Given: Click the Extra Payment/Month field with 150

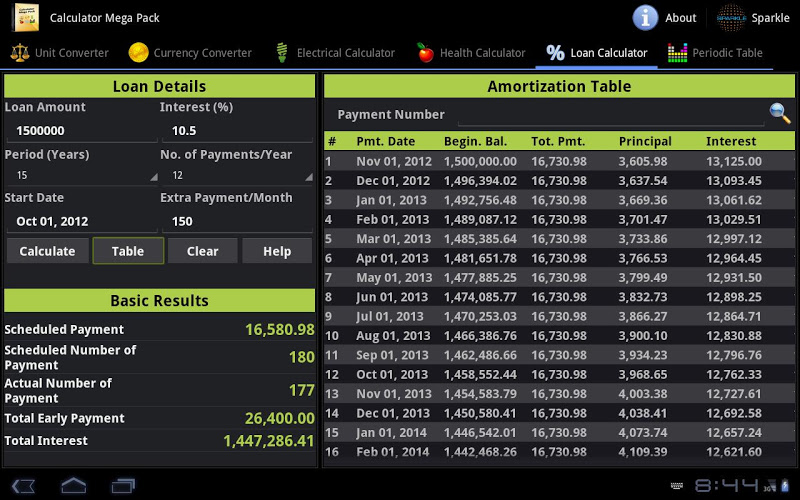Looking at the screenshot, I should (x=237, y=221).
